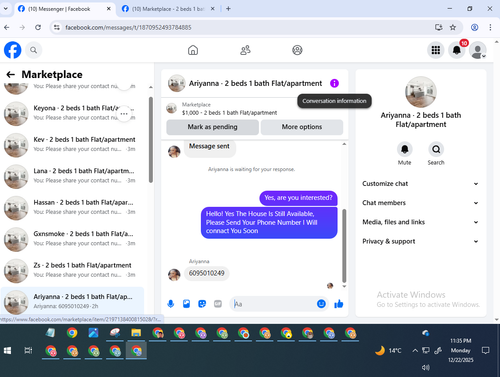Open a new browser tab

pos(228,9)
